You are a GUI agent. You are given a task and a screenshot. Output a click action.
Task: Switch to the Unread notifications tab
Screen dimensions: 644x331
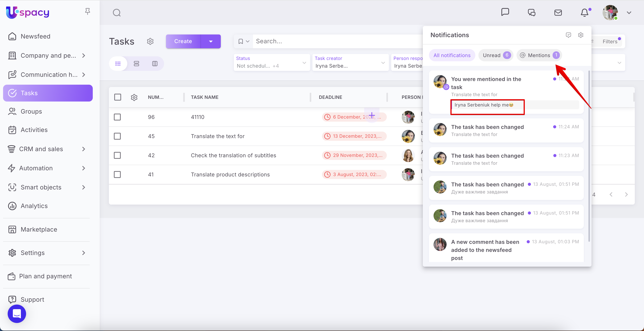[495, 55]
